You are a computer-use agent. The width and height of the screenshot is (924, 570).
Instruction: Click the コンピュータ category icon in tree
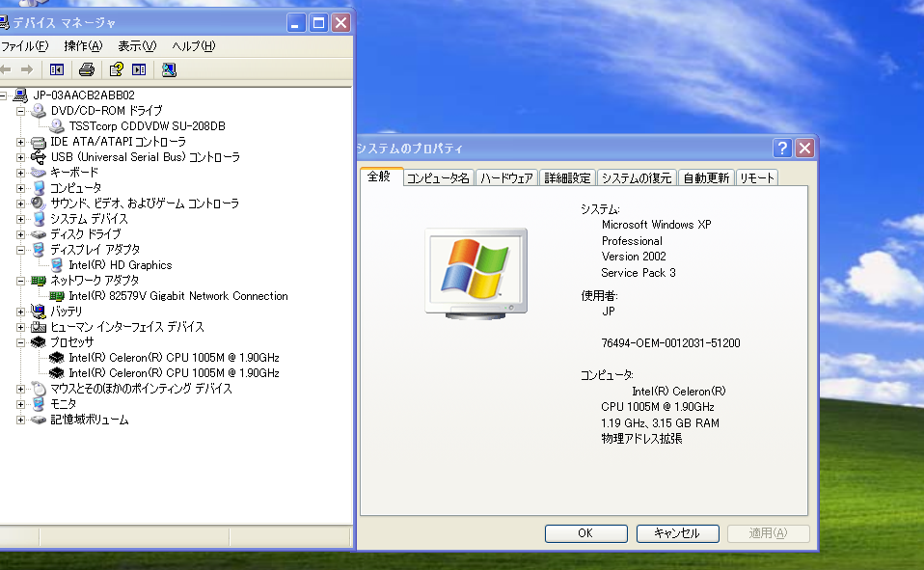[x=39, y=187]
